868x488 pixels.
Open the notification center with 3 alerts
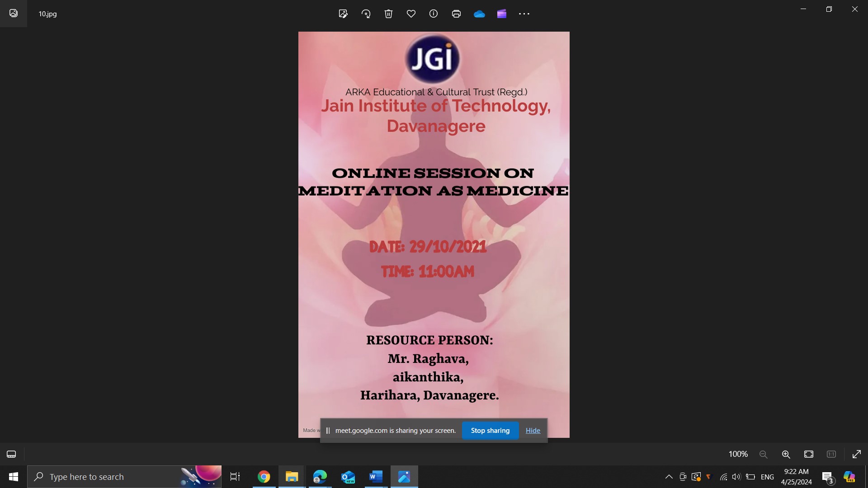pos(828,477)
